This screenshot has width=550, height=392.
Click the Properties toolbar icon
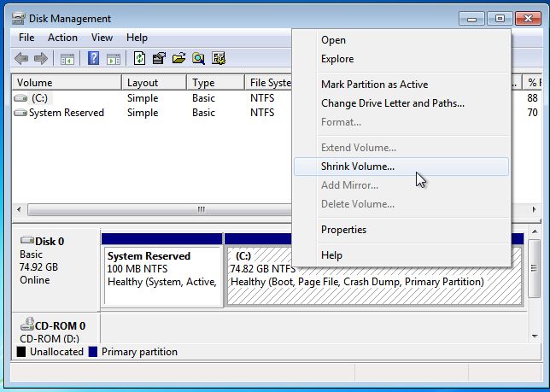(x=159, y=58)
